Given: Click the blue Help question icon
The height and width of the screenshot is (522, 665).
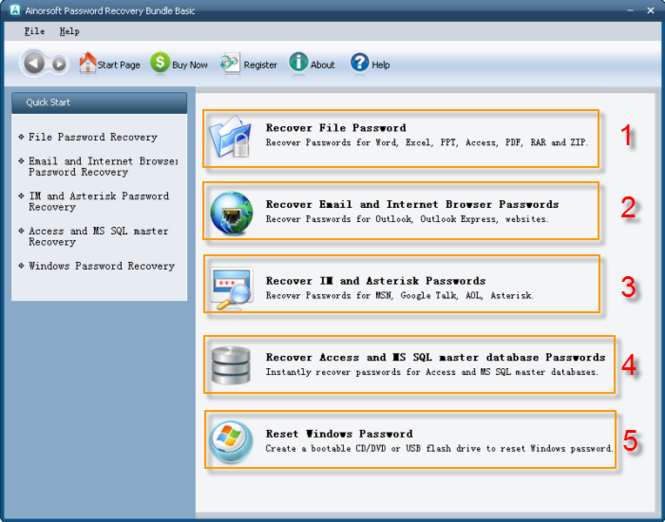Looking at the screenshot, I should coord(360,63).
